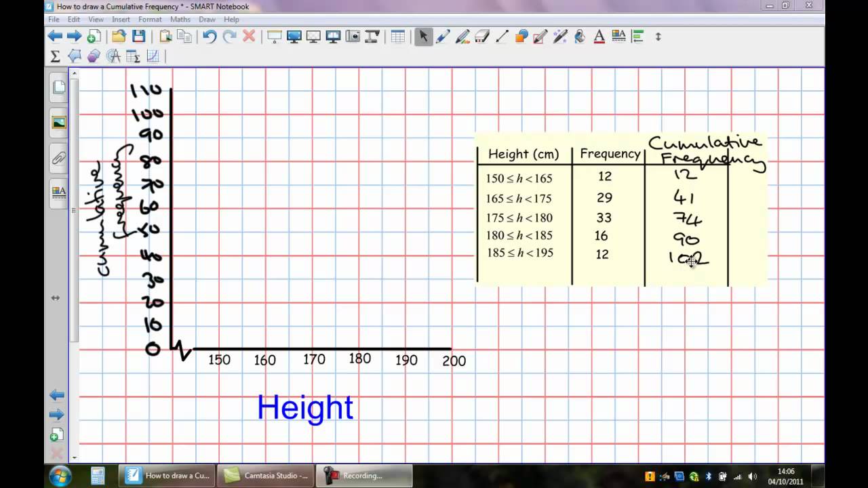Toggle the Screen Shade tool
Viewport: 868px width, 488px height.
pyautogui.click(x=275, y=37)
